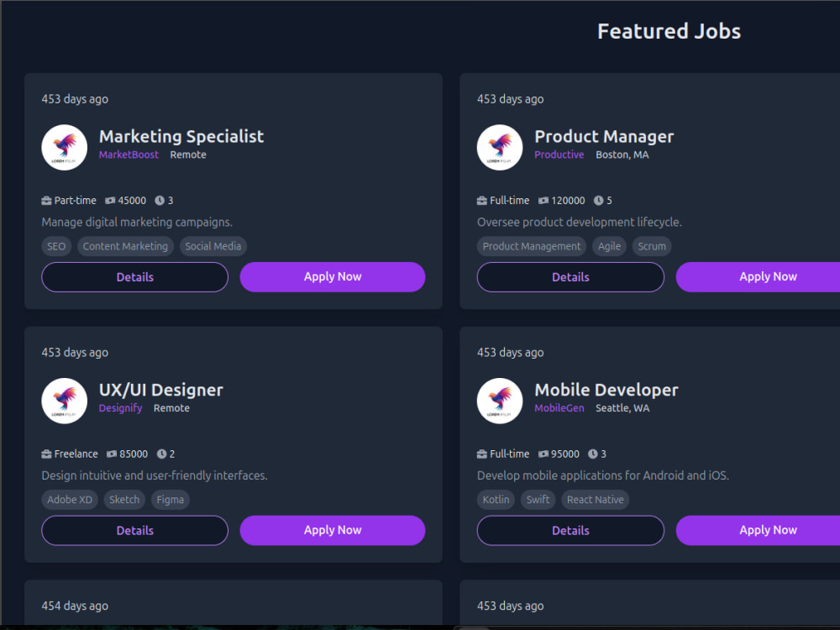The image size is (840, 630).
Task: Click the Product Manager company logo
Action: click(x=500, y=147)
